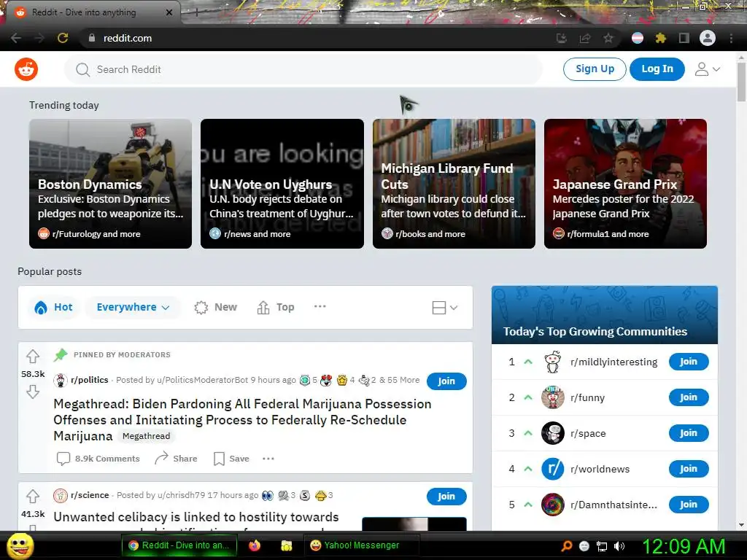Join r/mildlyinteresting community
747x560 pixels.
click(689, 362)
